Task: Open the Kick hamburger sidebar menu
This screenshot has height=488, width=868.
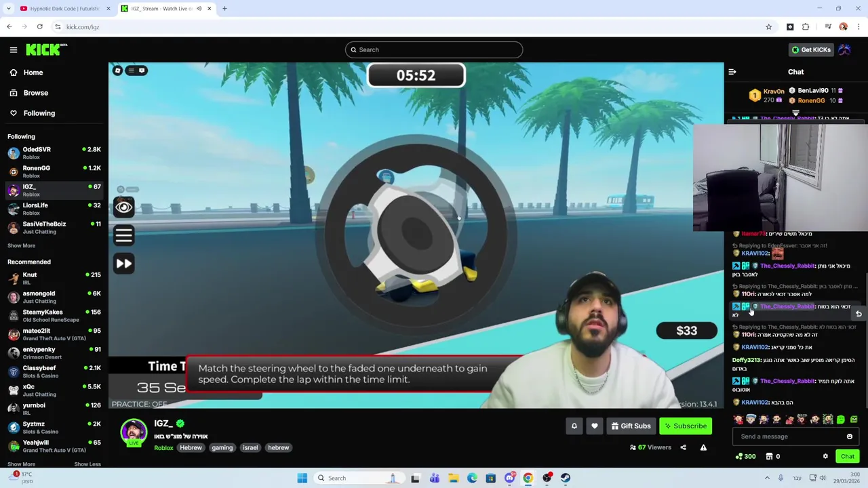Action: tap(13, 49)
